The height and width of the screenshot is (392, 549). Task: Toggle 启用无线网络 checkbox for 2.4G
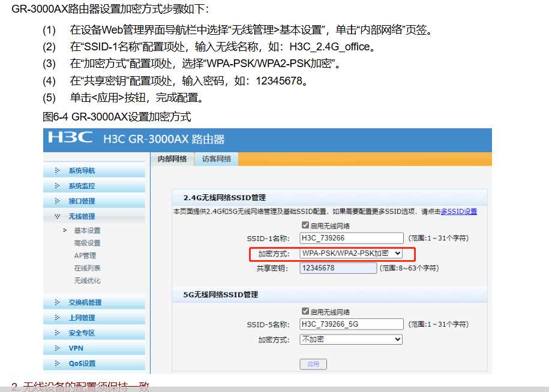305,225
